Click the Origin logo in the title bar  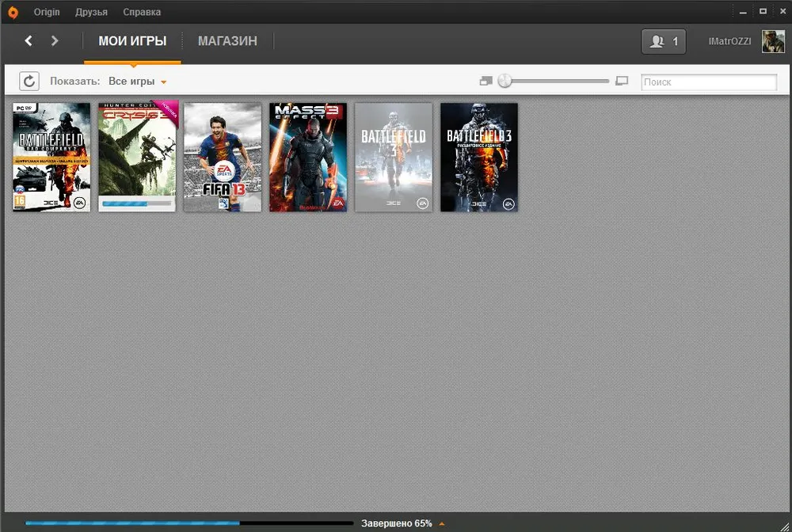pyautogui.click(x=13, y=12)
